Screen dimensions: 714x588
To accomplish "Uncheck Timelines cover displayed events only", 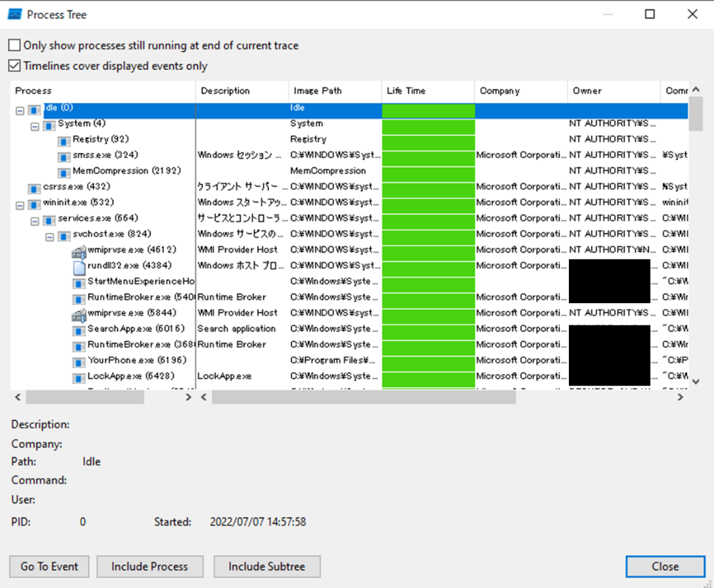I will (x=14, y=66).
